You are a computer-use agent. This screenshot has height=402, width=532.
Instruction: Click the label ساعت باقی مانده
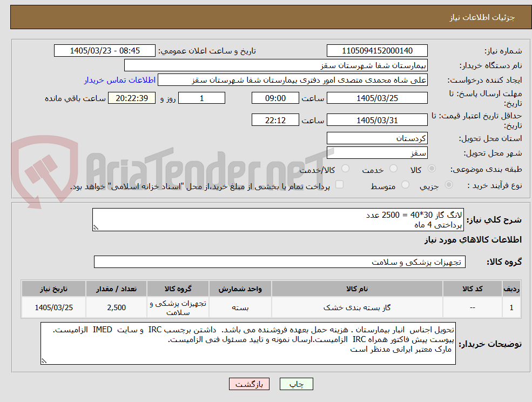tap(75, 98)
